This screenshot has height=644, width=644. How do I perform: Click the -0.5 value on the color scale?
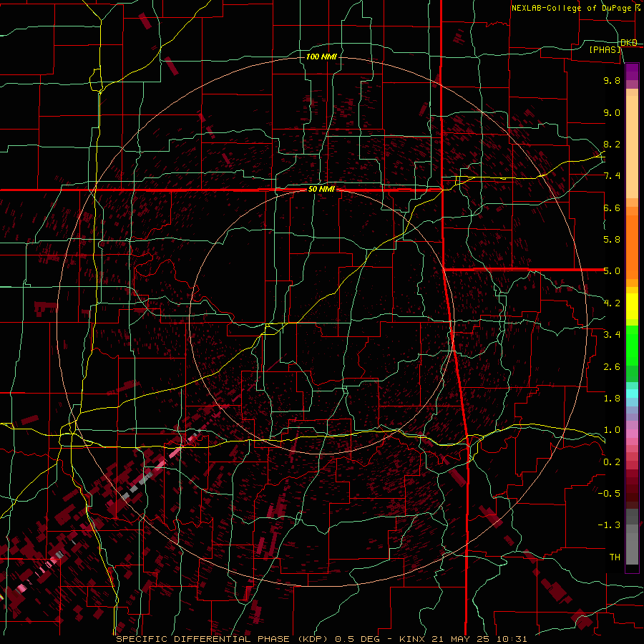pos(609,494)
